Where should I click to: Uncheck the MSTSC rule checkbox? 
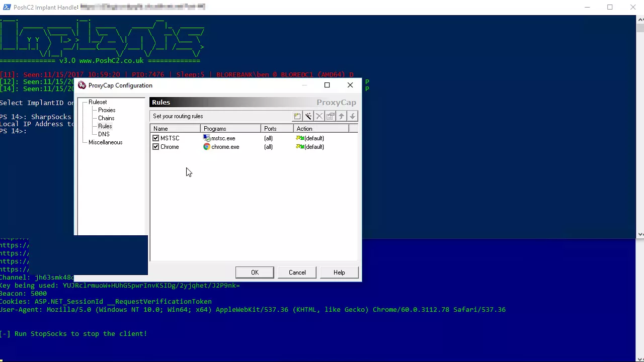[156, 138]
